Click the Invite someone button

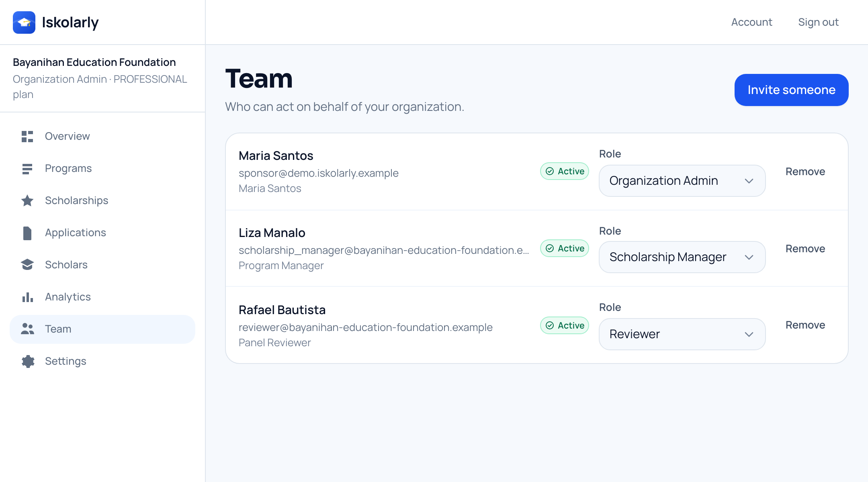click(x=791, y=90)
